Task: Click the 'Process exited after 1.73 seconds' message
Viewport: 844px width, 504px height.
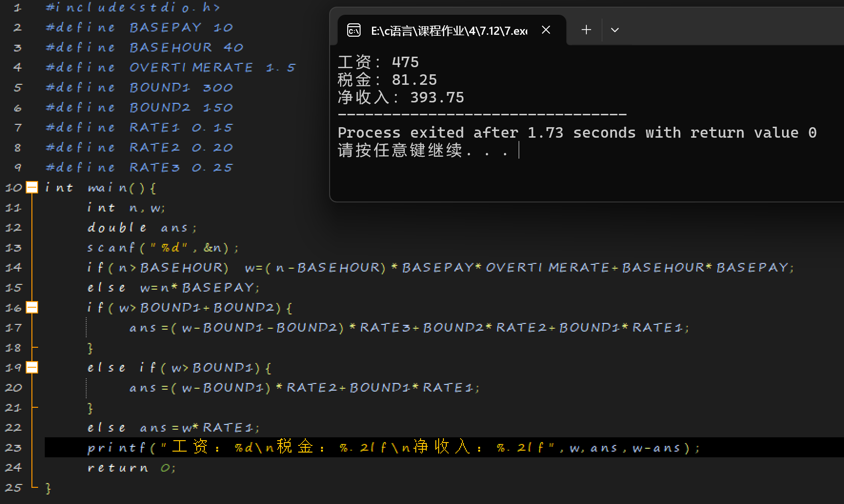Action: [x=577, y=132]
